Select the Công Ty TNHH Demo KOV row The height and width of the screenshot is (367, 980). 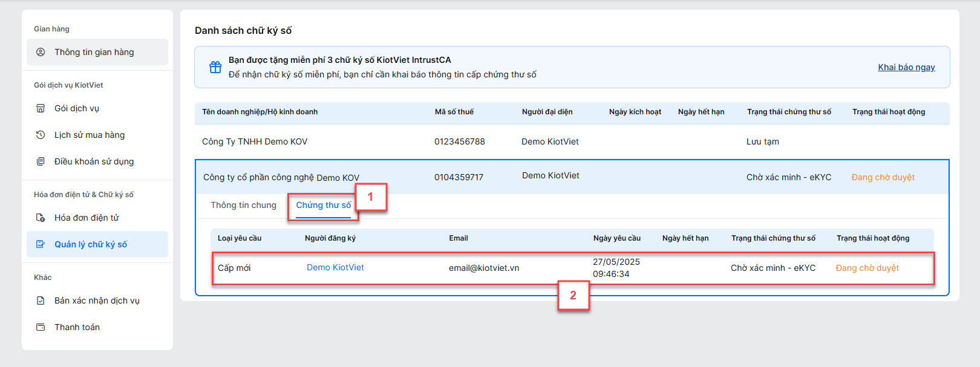[x=572, y=141]
